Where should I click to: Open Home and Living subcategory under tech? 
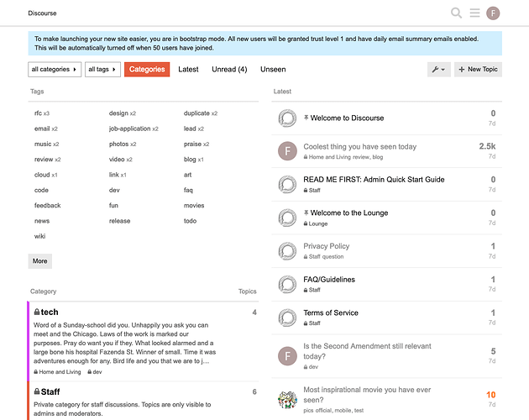pos(57,372)
